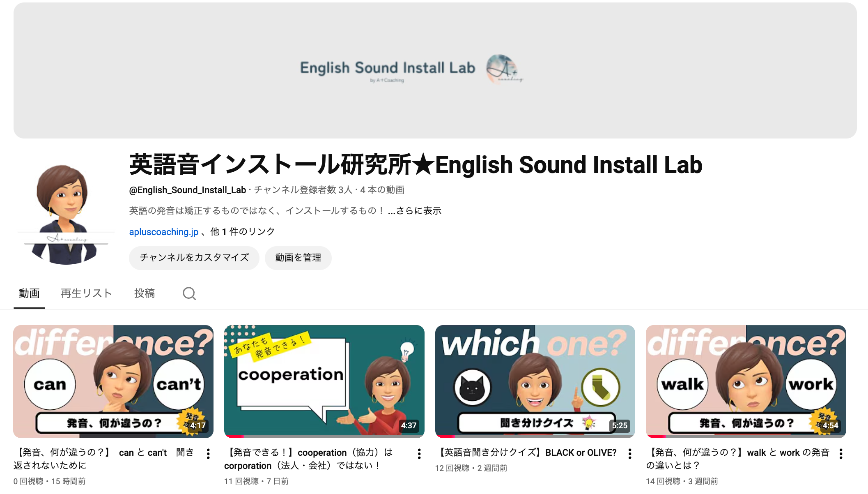Switch to the 投稿 tab
This screenshot has height=494, width=868.
click(145, 293)
